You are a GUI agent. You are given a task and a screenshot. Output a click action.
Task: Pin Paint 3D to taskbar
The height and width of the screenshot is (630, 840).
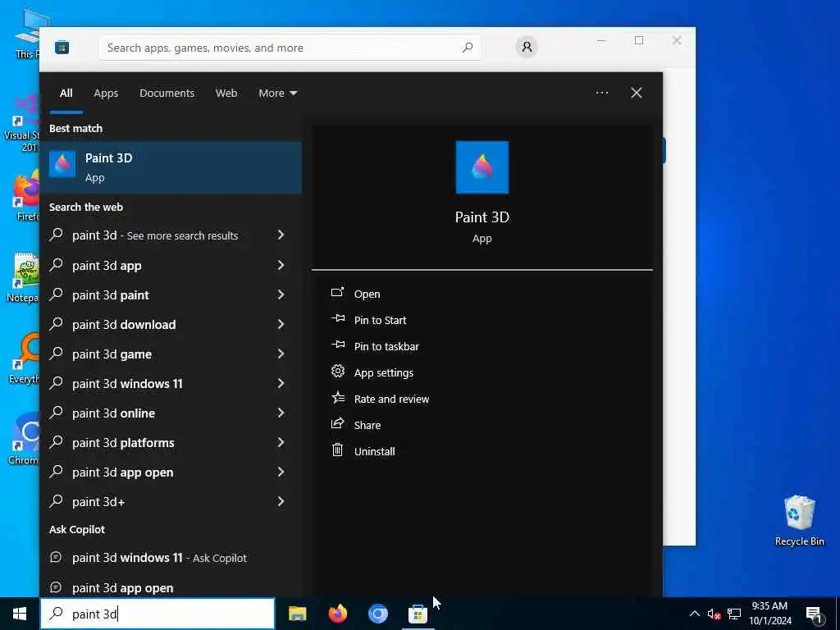386,346
